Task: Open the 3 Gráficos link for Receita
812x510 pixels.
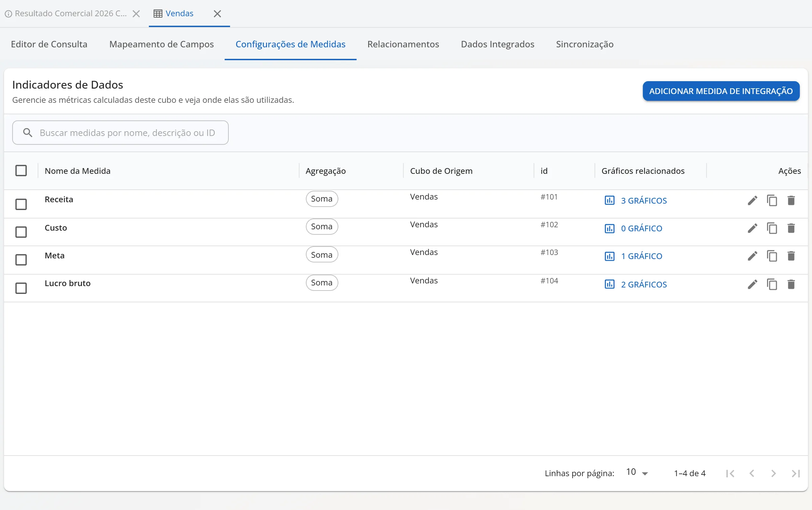Action: click(635, 201)
